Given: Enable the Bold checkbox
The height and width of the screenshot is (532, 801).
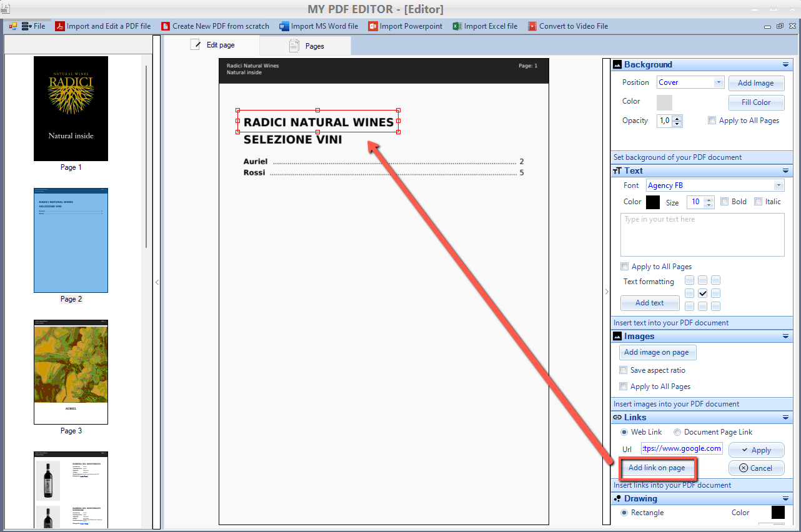Looking at the screenshot, I should click(724, 202).
